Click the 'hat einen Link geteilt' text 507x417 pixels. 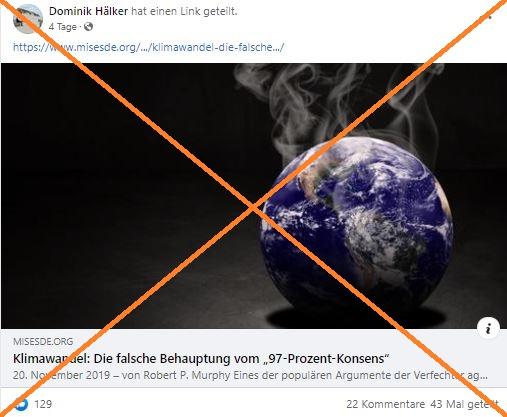click(184, 11)
